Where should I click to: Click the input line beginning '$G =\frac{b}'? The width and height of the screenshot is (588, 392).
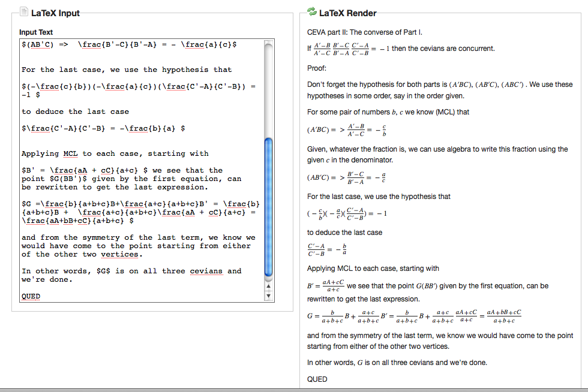point(138,204)
